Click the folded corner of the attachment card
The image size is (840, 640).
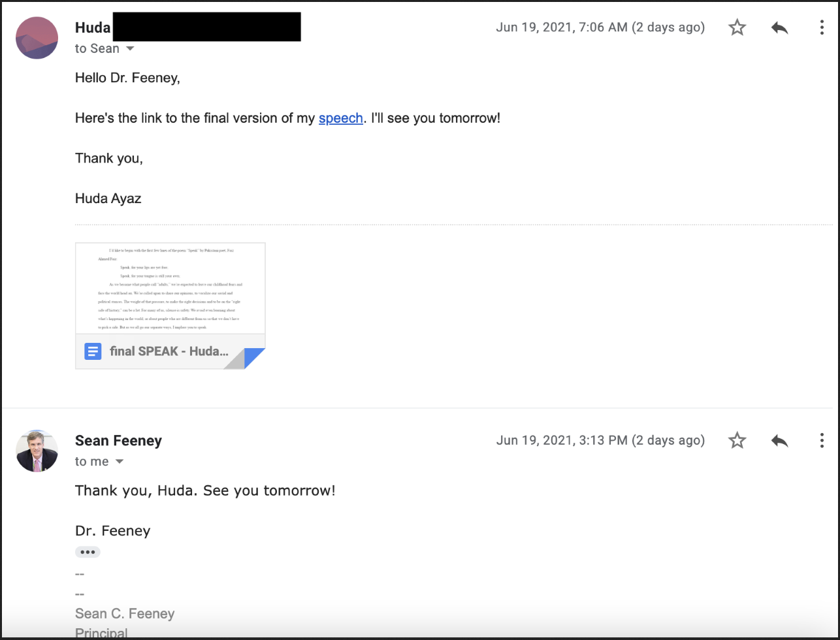coord(246,359)
